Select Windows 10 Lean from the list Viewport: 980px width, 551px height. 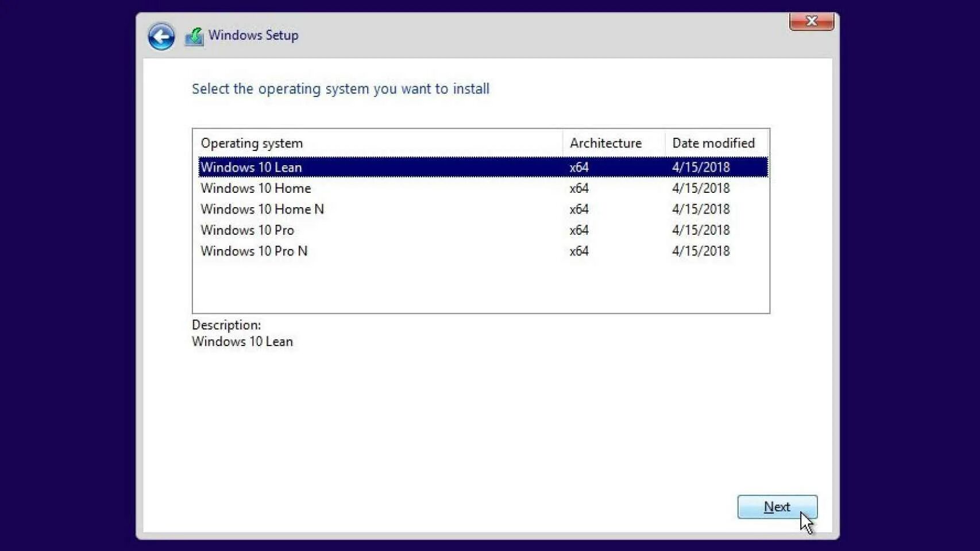pos(483,167)
